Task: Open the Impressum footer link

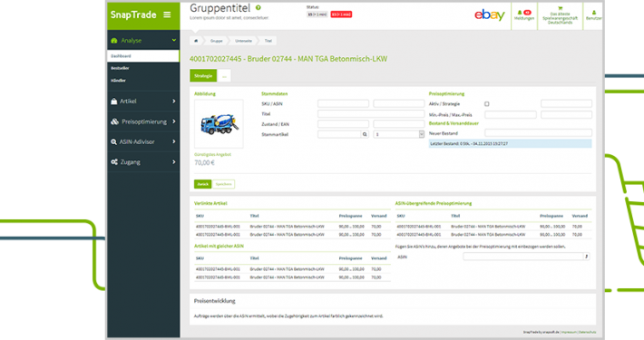Action: (569, 332)
